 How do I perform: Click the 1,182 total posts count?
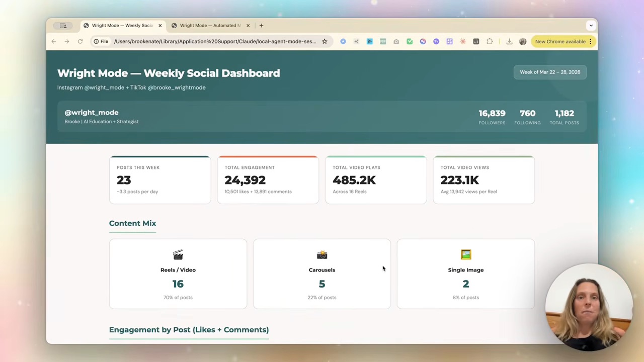point(565,113)
